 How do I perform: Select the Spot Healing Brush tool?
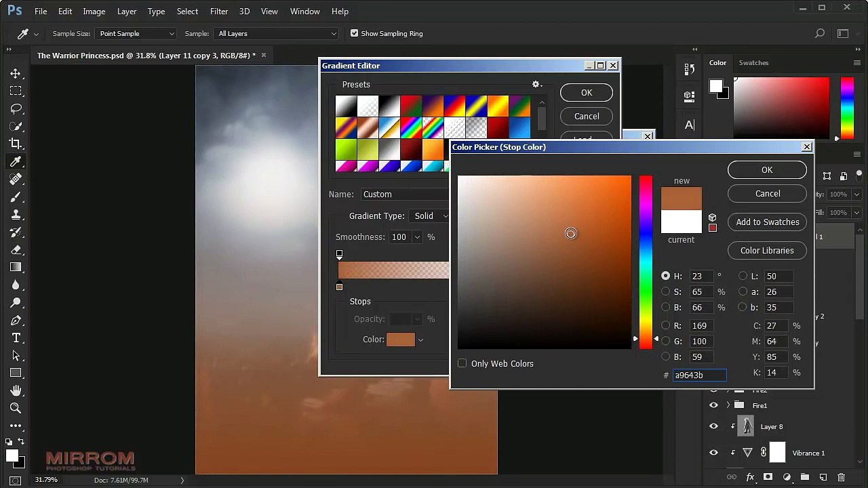16,179
